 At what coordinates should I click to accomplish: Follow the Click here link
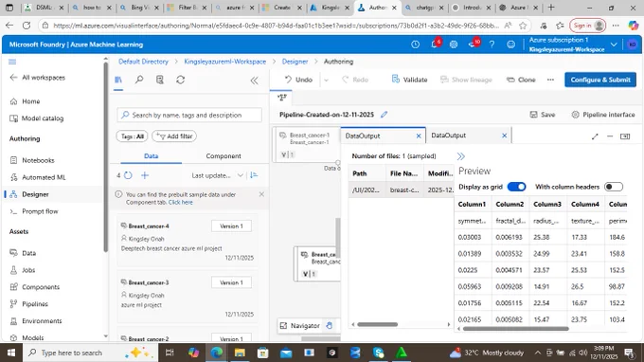(x=180, y=202)
